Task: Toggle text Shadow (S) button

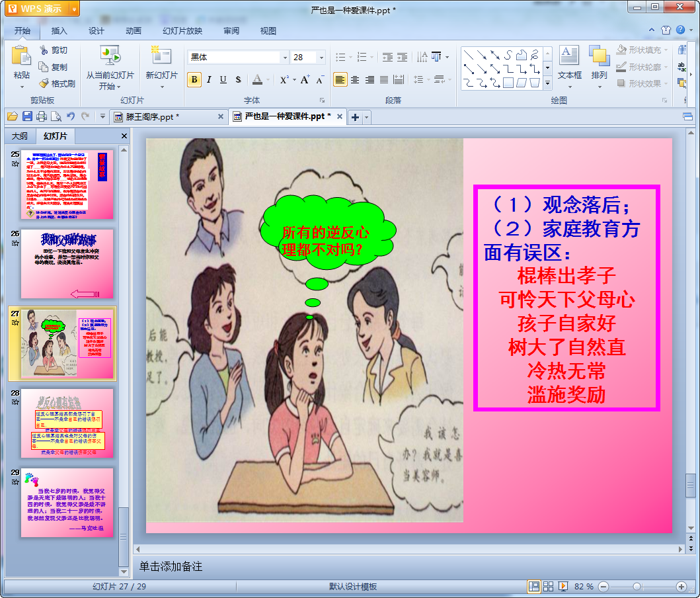Action: 238,80
